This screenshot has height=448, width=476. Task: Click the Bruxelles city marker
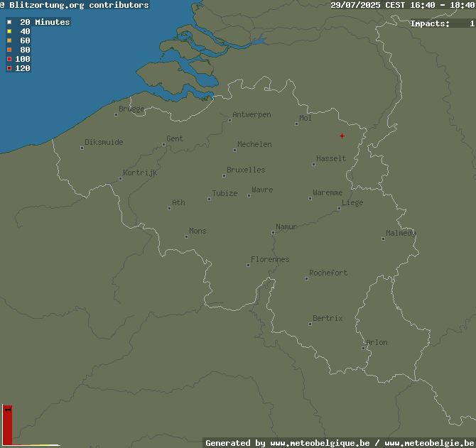[224, 175]
